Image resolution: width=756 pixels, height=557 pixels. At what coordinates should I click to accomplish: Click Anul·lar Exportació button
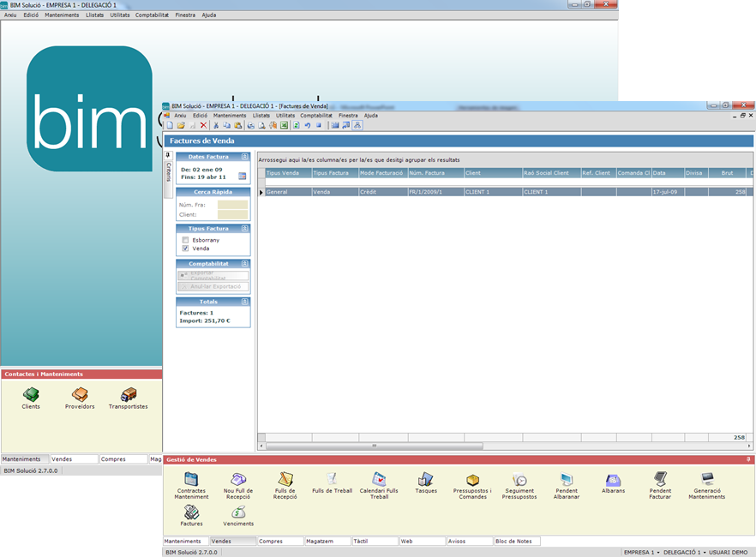coord(213,287)
